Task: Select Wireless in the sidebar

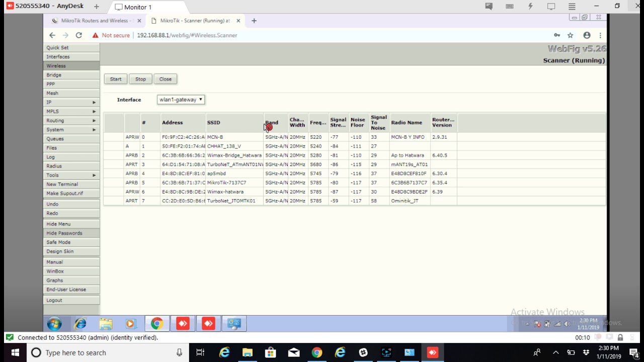Action: [71, 66]
